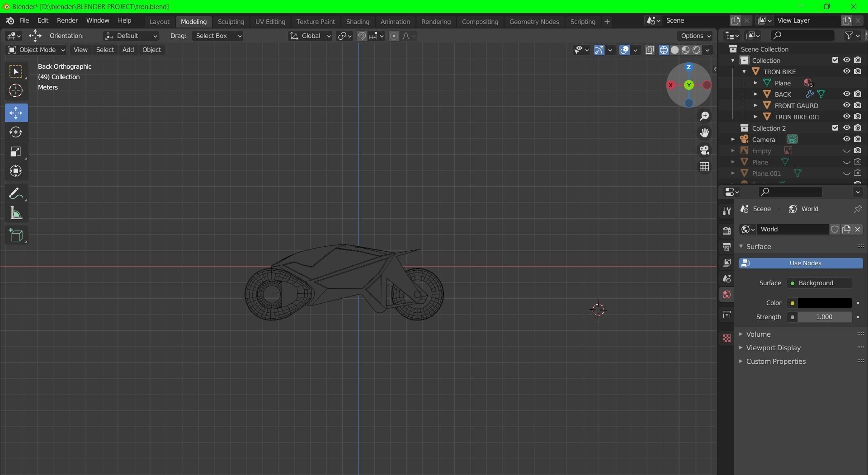Switch perspective/orthographic grid icon
Viewport: 868px width, 475px height.
point(704,167)
